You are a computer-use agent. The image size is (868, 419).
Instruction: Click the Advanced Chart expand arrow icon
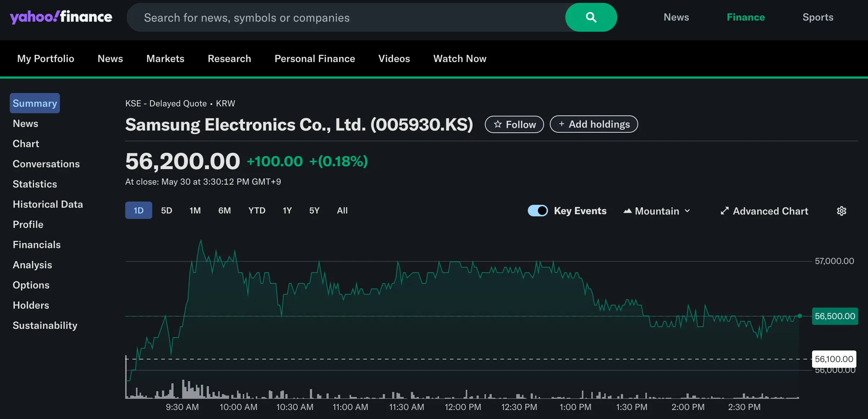click(724, 211)
